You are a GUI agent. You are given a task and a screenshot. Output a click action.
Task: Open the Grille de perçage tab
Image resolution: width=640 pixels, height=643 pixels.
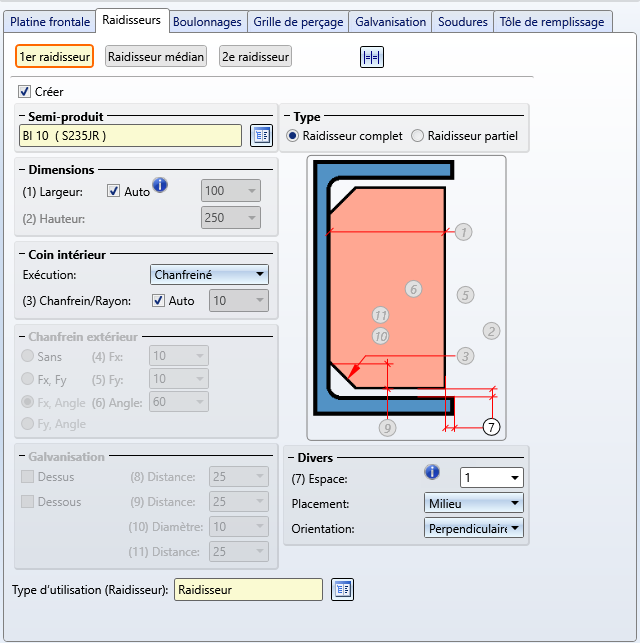tap(298, 22)
